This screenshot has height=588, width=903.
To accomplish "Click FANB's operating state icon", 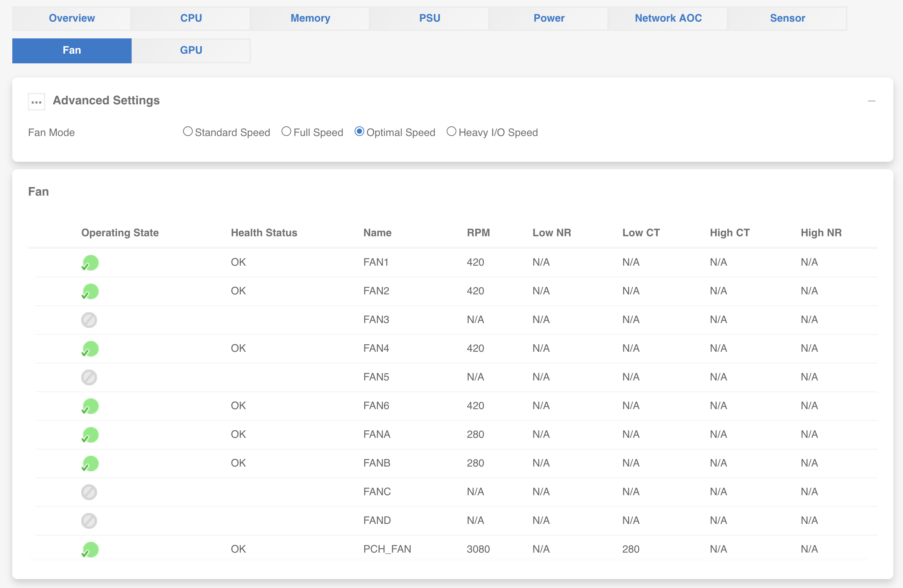I will click(x=89, y=463).
